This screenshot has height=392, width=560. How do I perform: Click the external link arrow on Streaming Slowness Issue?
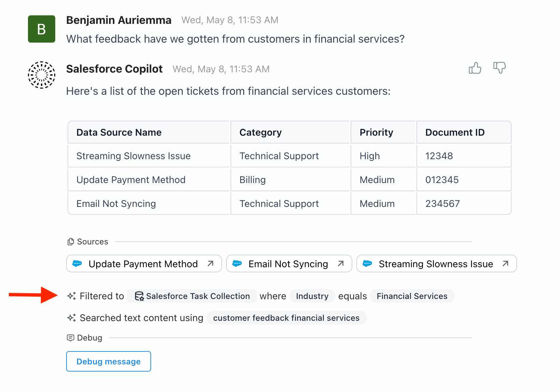click(x=505, y=263)
